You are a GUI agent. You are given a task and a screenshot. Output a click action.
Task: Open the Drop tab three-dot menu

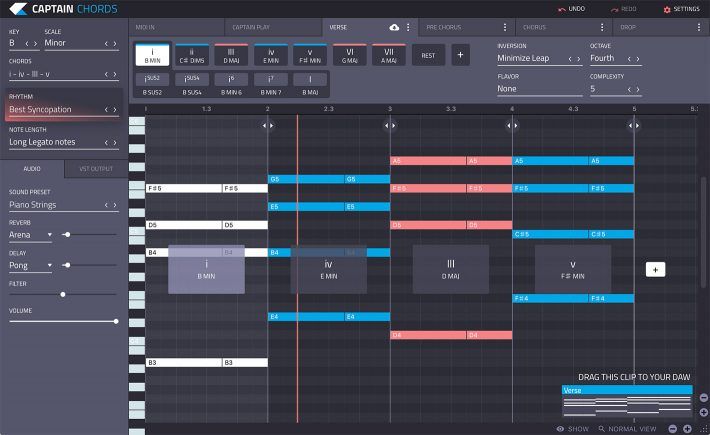coord(699,28)
